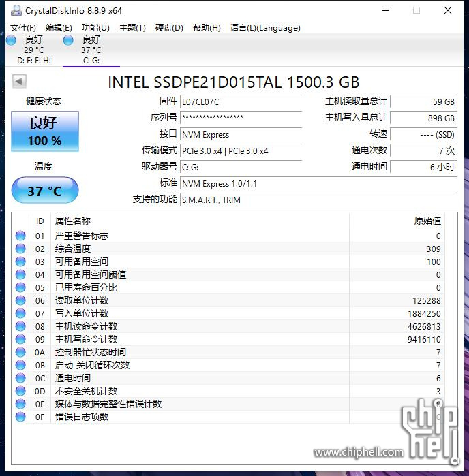Screen dimensions: 469x476
Task: Click the status icon of row 0C
Action: [20, 378]
